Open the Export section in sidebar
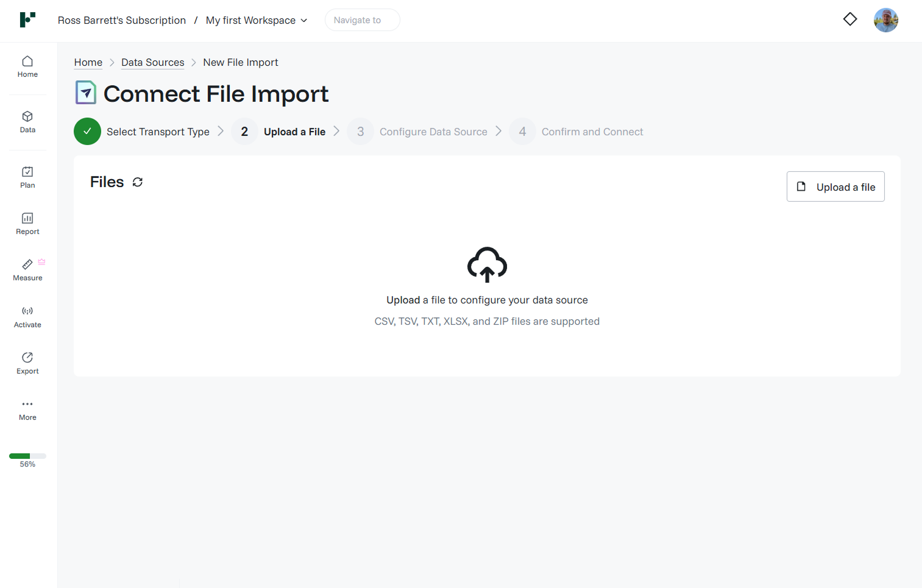Viewport: 922px width, 588px height. (x=27, y=364)
